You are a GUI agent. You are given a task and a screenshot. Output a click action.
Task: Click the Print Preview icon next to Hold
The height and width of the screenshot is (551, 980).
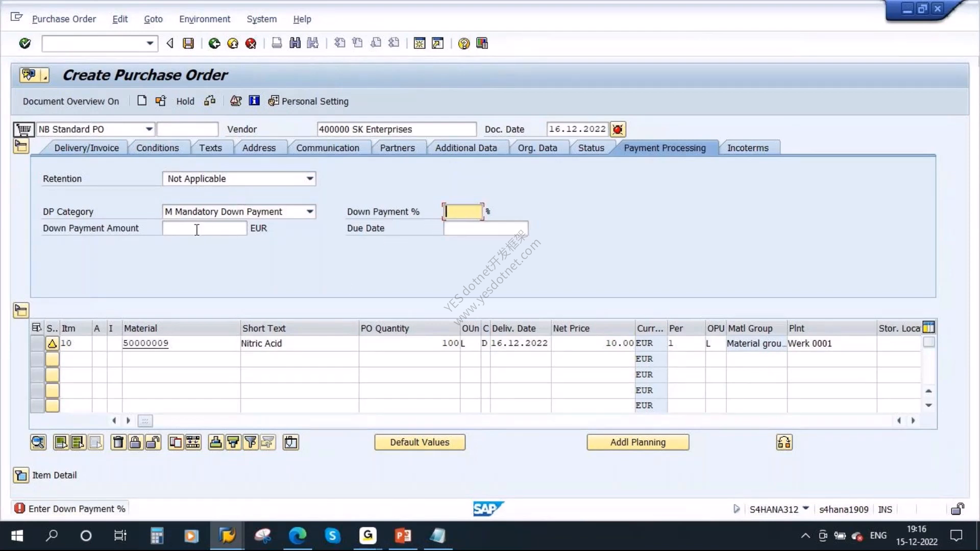210,101
